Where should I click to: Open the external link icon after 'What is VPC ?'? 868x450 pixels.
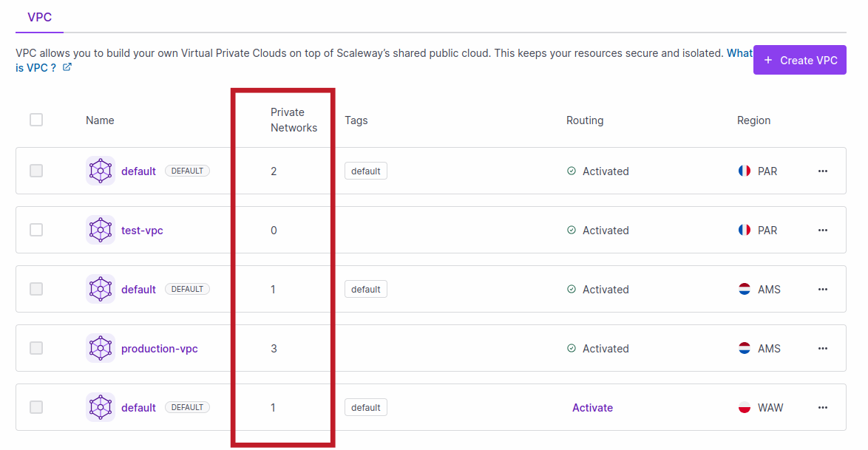click(67, 67)
